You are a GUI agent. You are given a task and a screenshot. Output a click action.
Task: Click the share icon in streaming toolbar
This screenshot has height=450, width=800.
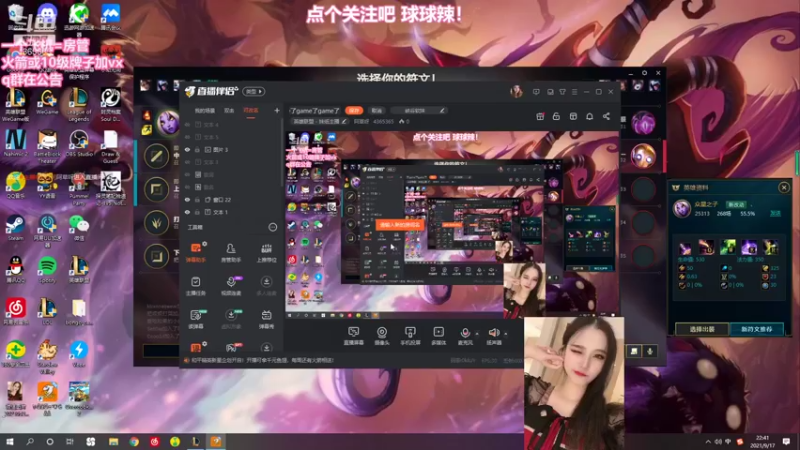606,116
